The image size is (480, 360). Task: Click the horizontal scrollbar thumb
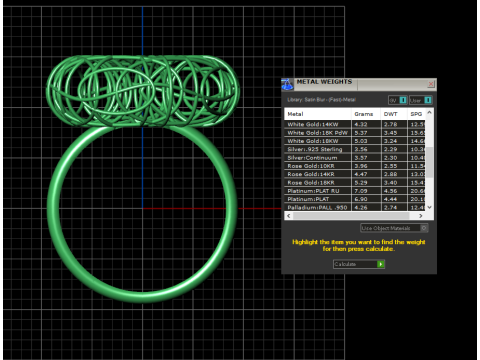pyautogui.click(x=351, y=216)
